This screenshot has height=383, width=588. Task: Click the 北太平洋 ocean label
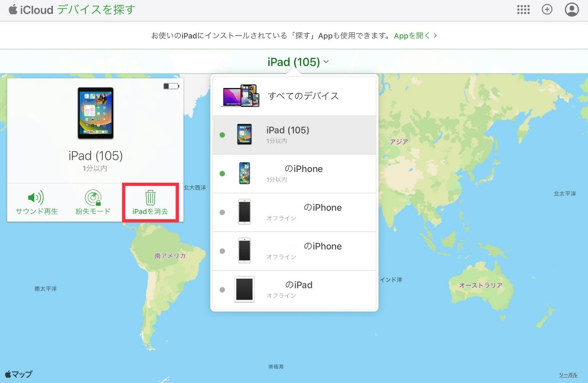point(565,194)
